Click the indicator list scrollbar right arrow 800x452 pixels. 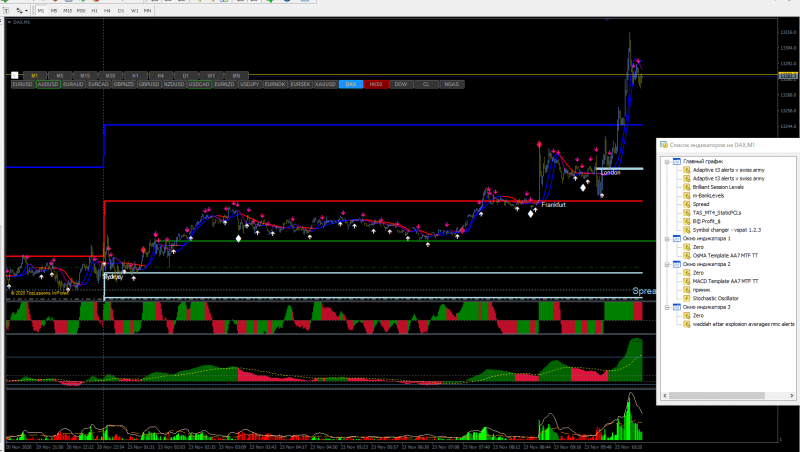pos(792,395)
